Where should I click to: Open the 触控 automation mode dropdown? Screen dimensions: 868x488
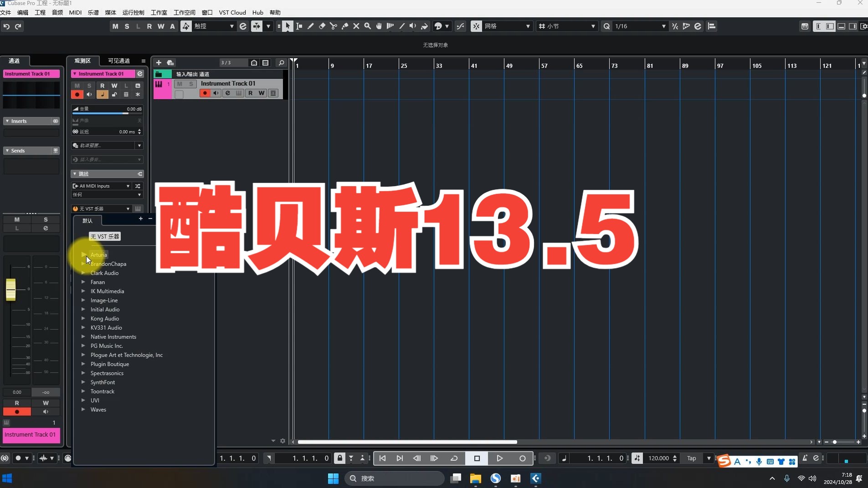pos(214,26)
